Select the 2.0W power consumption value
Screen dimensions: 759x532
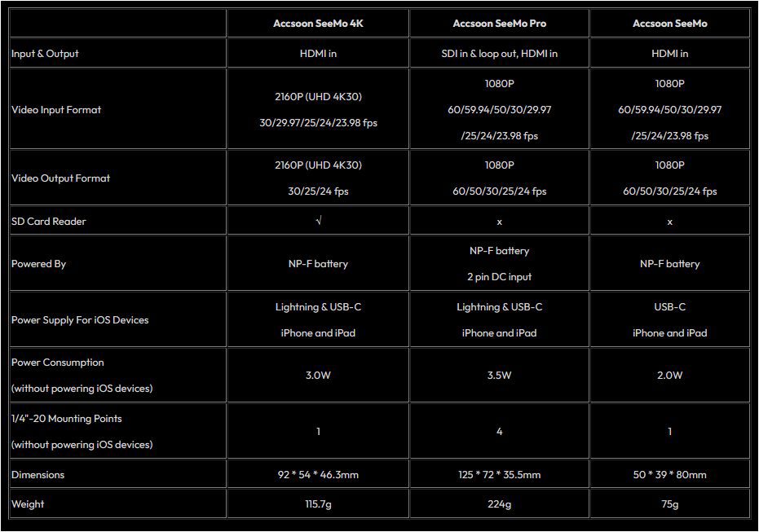coord(669,376)
